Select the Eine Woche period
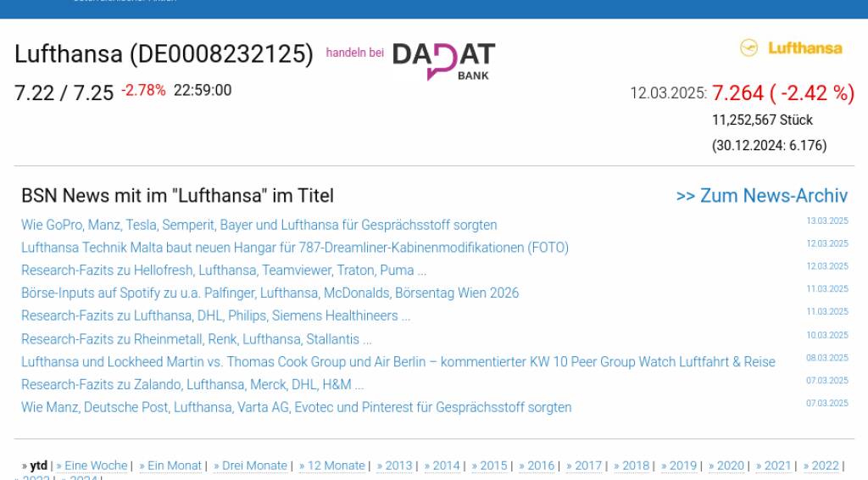The height and width of the screenshot is (480, 868). (92, 466)
